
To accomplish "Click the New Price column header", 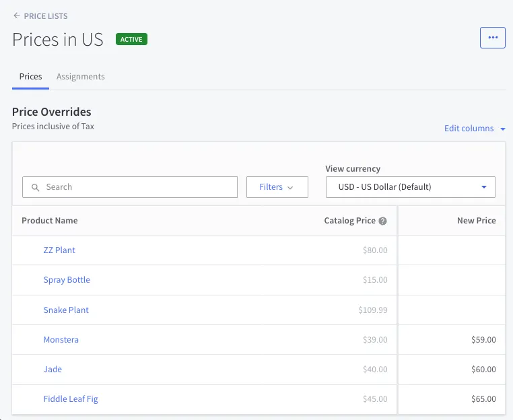I will pos(477,221).
